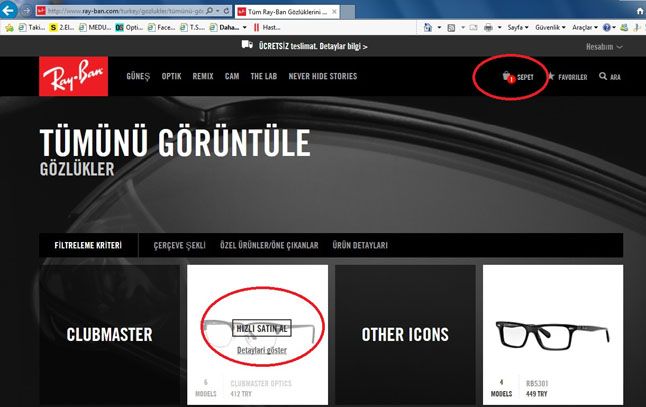This screenshot has height=407, width=646.
Task: Open the T.S... bookmark
Action: tap(192, 28)
